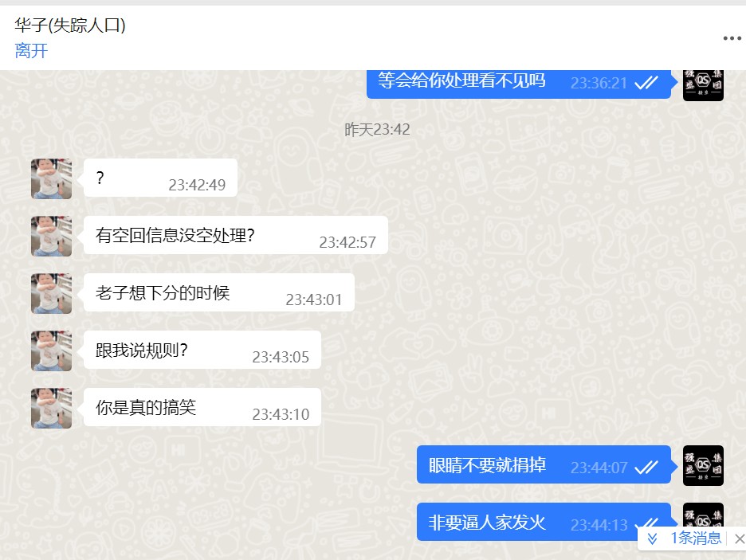Click avatar next to 你是真的搞笑 message
This screenshot has height=560, width=746.
[51, 409]
